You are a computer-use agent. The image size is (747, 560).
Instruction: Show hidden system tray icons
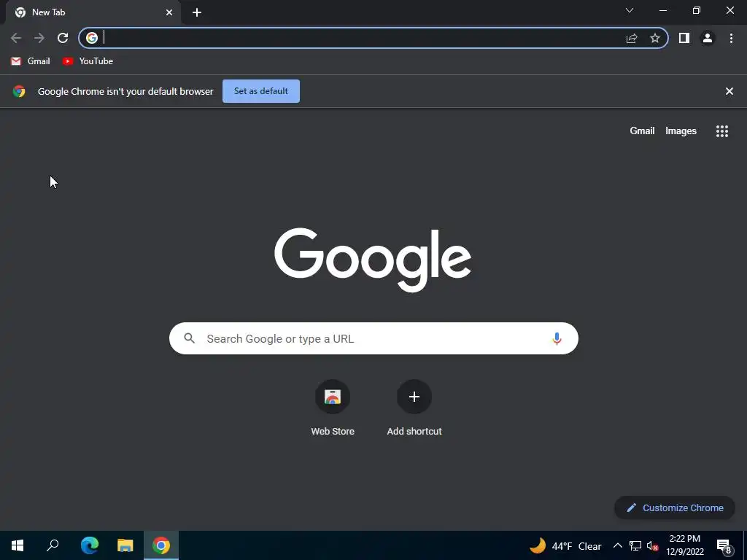click(x=617, y=545)
